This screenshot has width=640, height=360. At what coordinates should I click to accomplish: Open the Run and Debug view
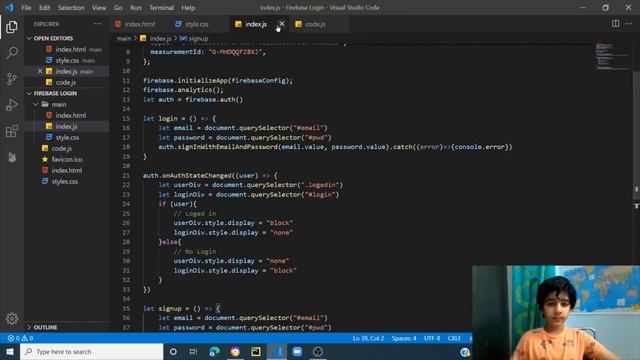click(12, 105)
